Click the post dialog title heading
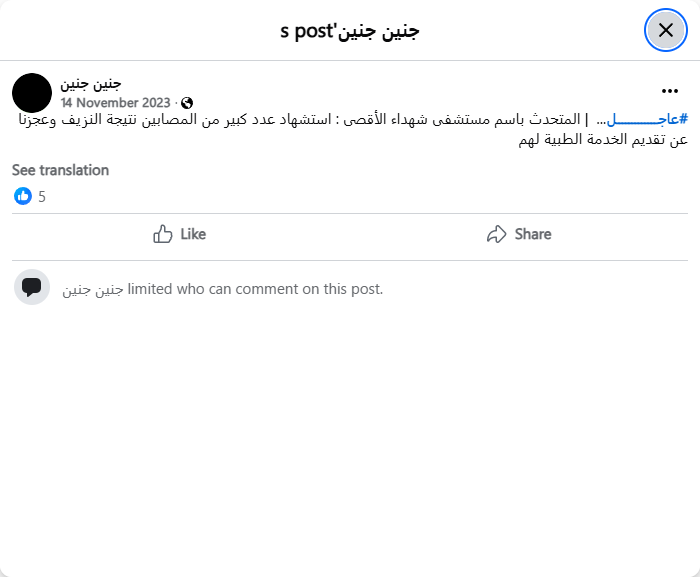Screen dimensions: 700x577 coord(350,30)
